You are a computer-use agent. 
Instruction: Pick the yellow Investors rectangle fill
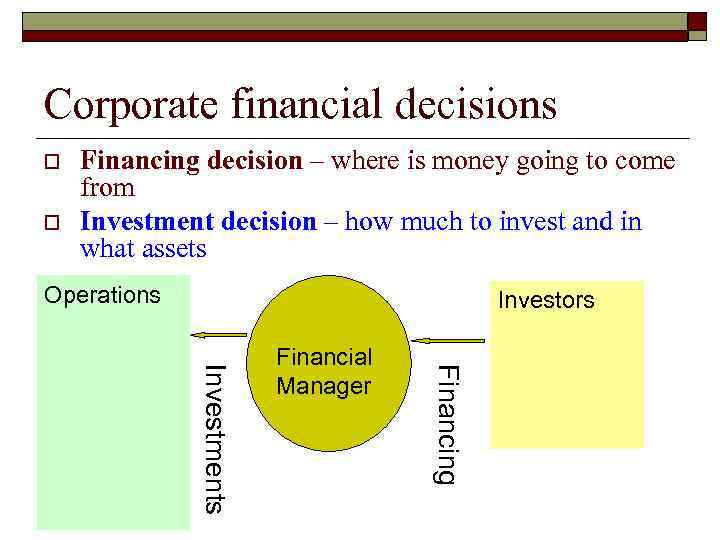(x=566, y=390)
